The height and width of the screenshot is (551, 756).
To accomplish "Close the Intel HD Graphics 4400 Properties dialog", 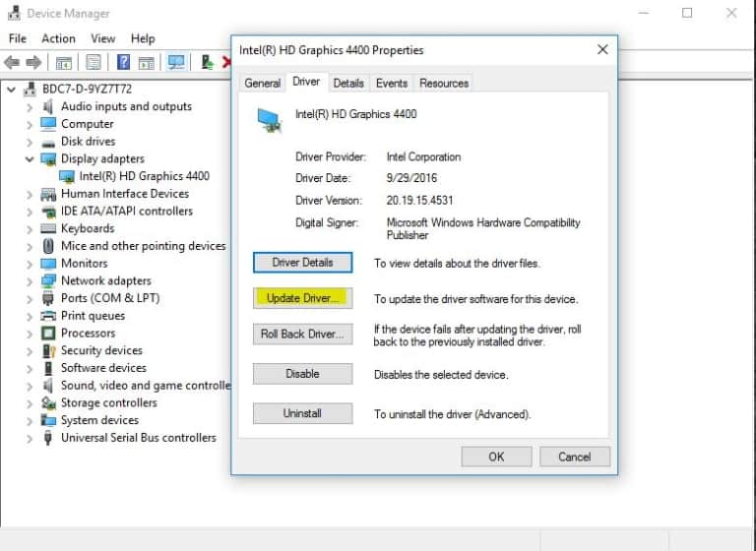I will coord(602,49).
